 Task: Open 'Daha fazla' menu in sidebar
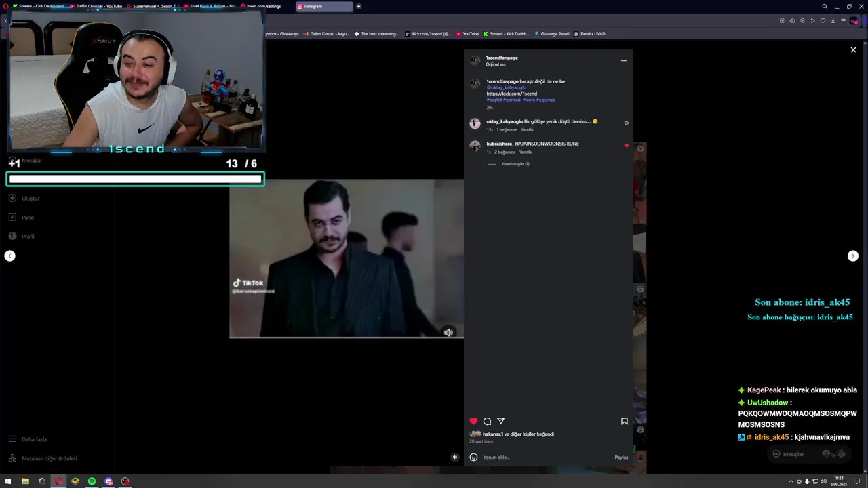27,439
